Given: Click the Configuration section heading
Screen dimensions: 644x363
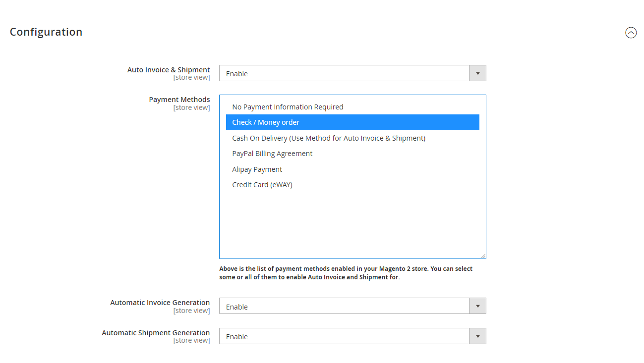Looking at the screenshot, I should [46, 32].
